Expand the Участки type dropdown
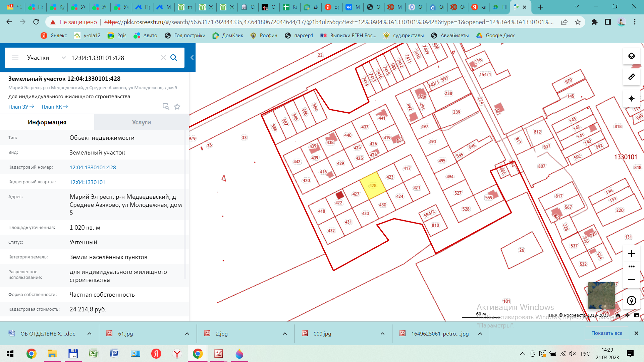 point(63,58)
